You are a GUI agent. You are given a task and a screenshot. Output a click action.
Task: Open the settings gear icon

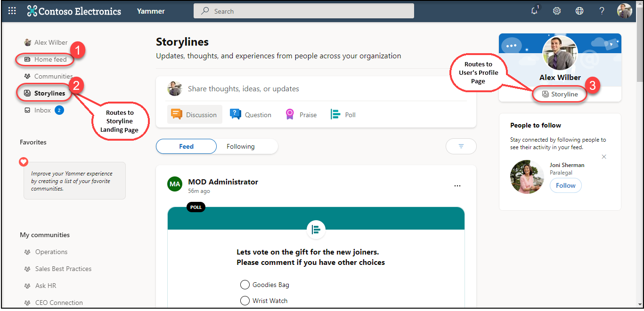pyautogui.click(x=557, y=11)
